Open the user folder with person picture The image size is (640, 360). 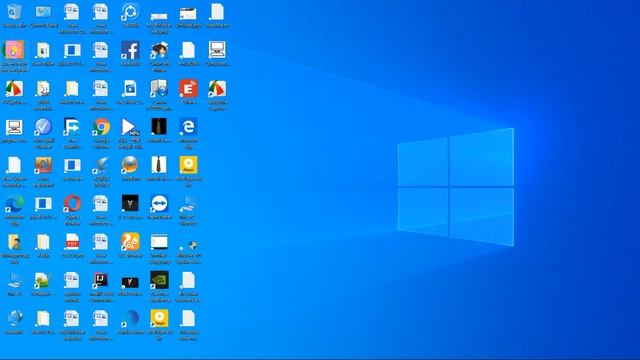click(x=14, y=242)
